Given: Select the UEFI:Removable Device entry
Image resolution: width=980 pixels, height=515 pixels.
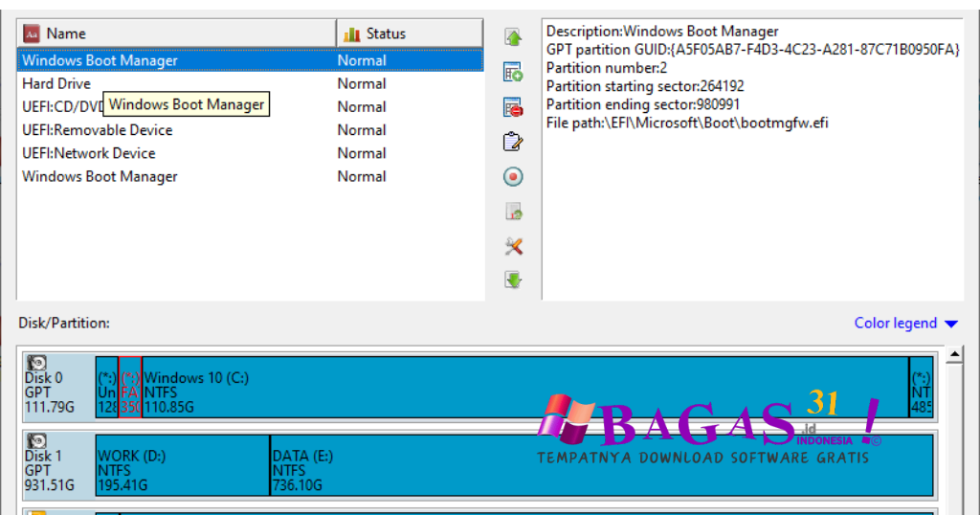Looking at the screenshot, I should pos(250,130).
